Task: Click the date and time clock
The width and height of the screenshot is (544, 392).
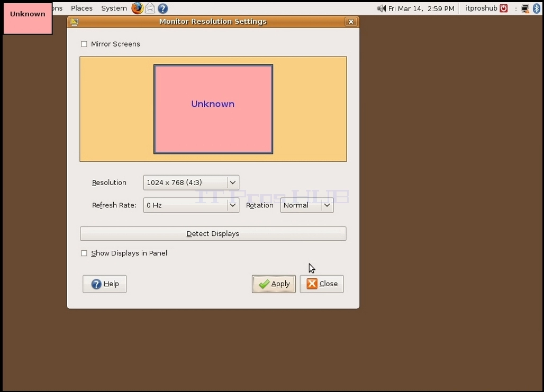Action: [421, 8]
